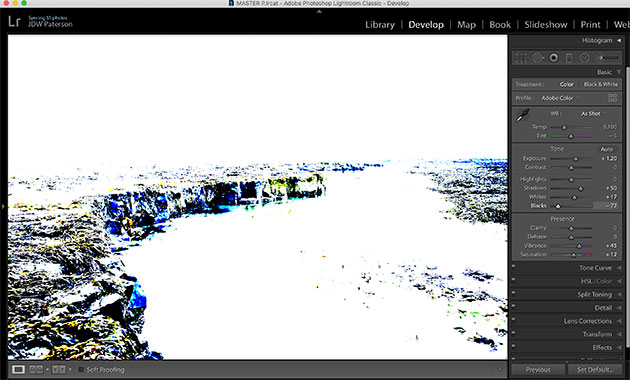Image resolution: width=630 pixels, height=380 pixels.
Task: Expand the HSL / Color panel
Action: (619, 281)
